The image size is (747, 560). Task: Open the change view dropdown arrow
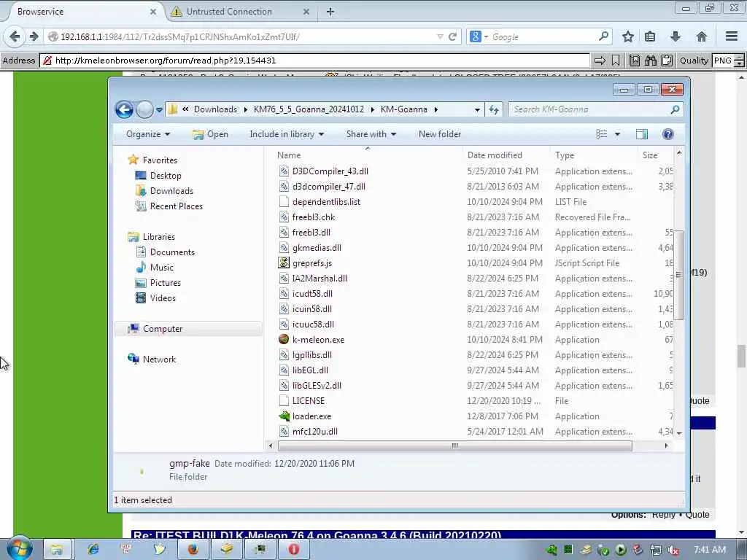tap(617, 134)
